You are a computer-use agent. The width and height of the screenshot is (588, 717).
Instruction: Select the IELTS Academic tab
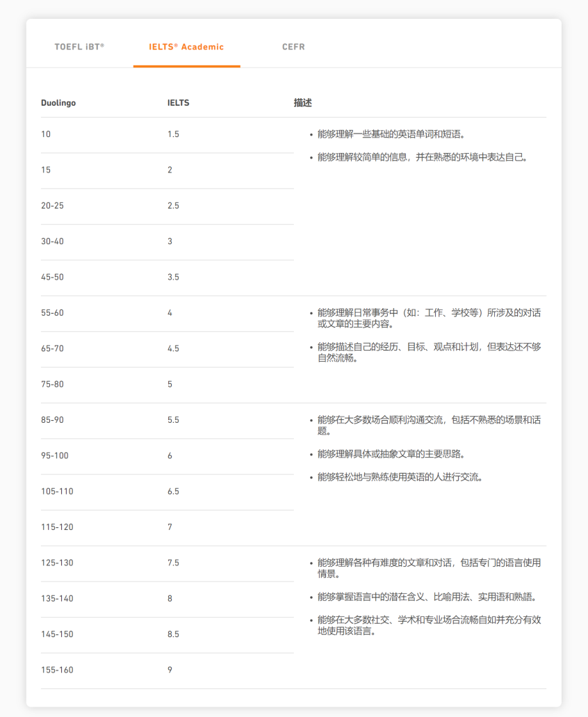(x=186, y=47)
